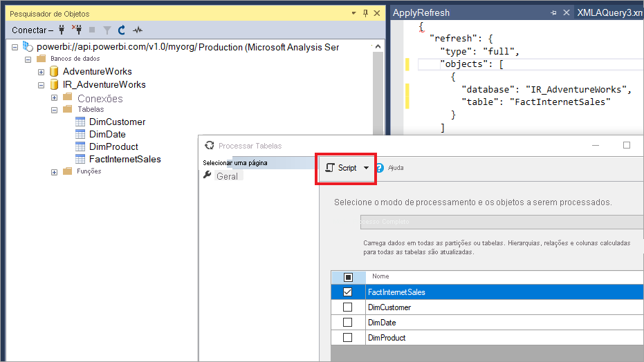The height and width of the screenshot is (362, 644).
Task: Click the filter funnel icon
Action: [107, 30]
